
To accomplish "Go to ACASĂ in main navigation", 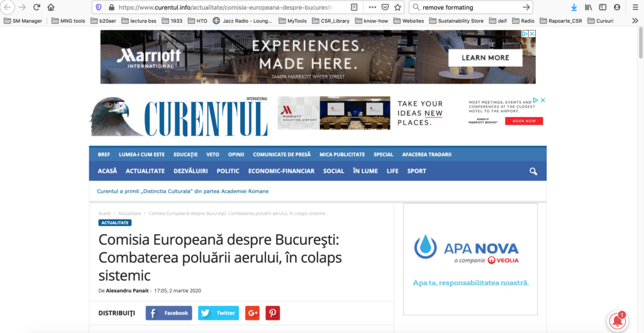I will 107,171.
